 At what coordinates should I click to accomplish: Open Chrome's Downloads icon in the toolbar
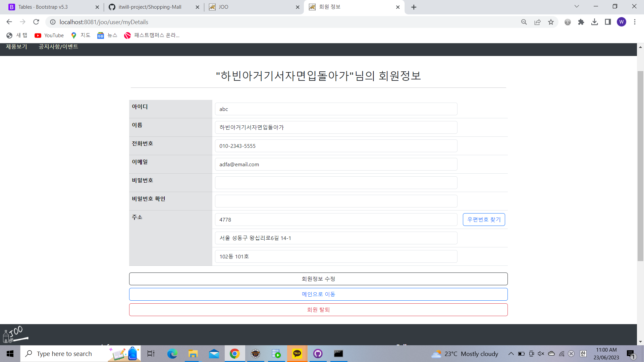595,22
